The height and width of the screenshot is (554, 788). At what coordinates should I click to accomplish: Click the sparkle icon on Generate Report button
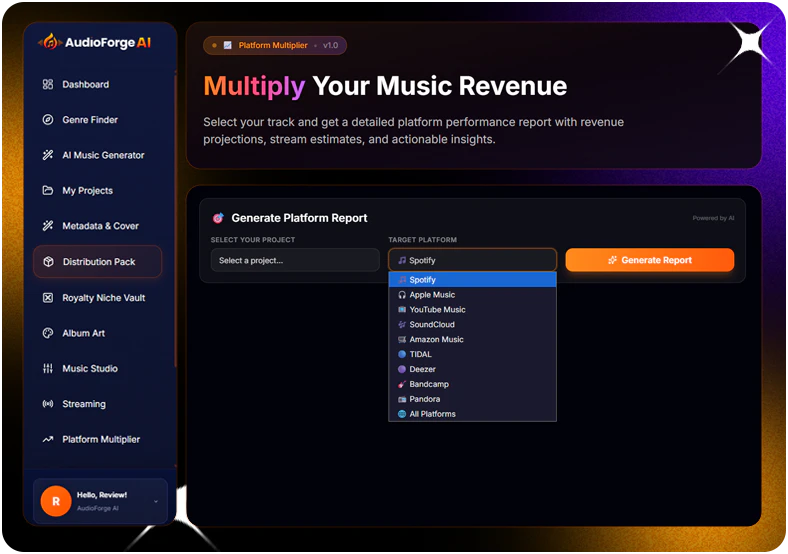click(x=612, y=260)
